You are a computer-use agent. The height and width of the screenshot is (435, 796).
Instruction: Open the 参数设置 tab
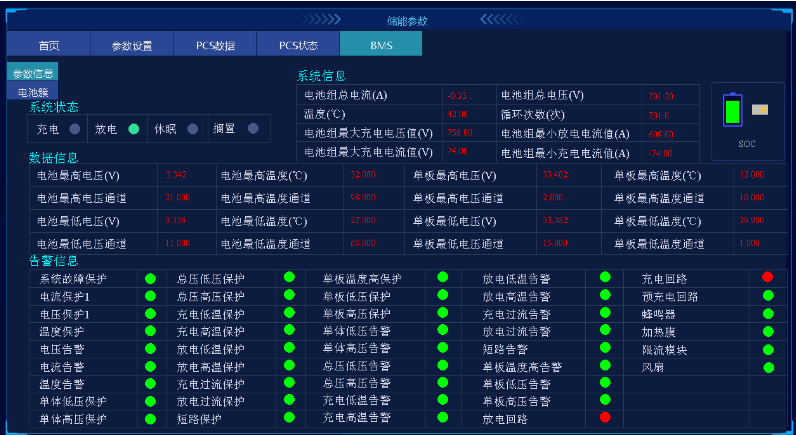pos(131,45)
